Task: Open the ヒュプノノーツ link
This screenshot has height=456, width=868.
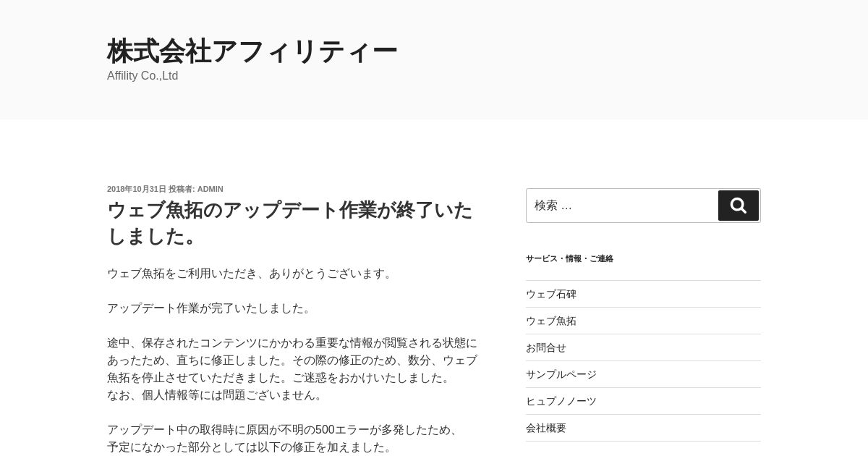Action: [561, 401]
